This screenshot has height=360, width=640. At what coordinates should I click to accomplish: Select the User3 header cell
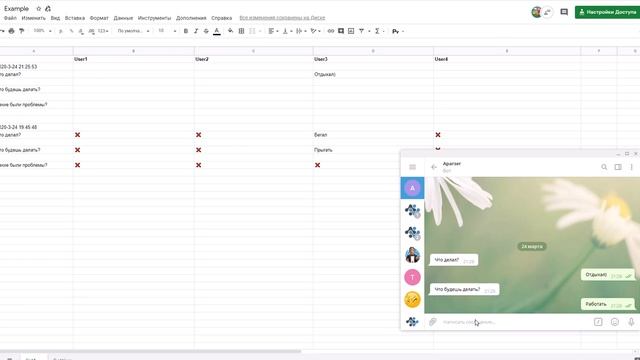[373, 59]
